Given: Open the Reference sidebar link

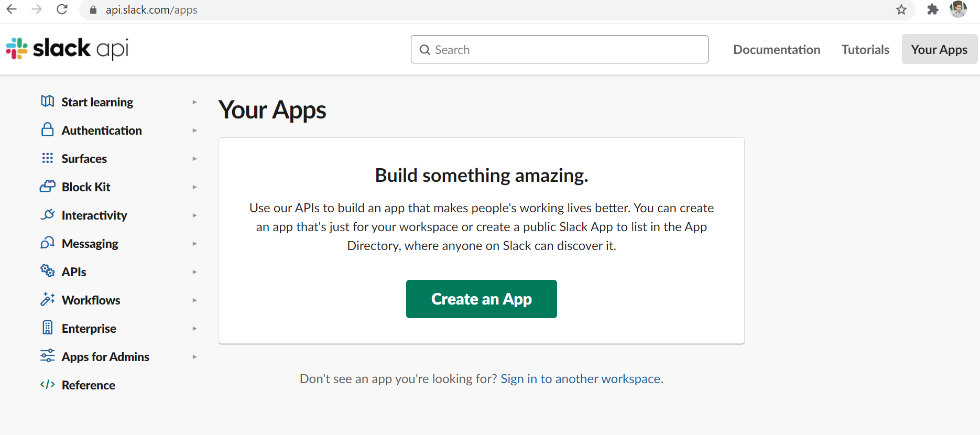Looking at the screenshot, I should click(x=89, y=385).
